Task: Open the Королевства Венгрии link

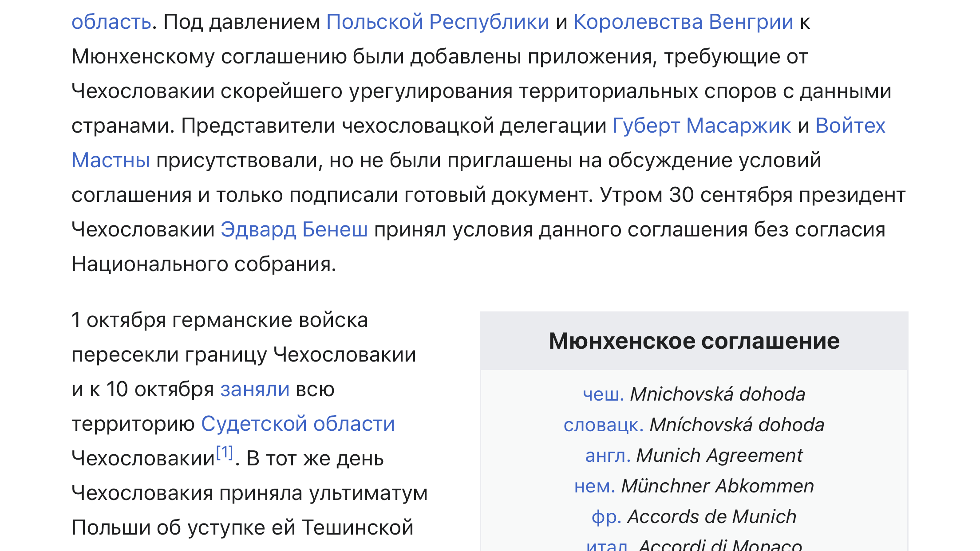Action: [x=683, y=22]
